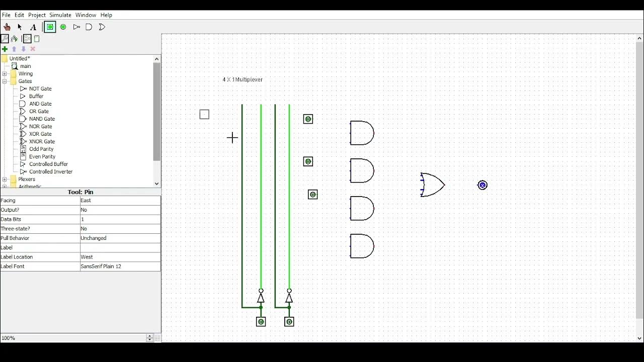Show toolbox view with wrench icon
644x362 pixels.
click(5, 39)
